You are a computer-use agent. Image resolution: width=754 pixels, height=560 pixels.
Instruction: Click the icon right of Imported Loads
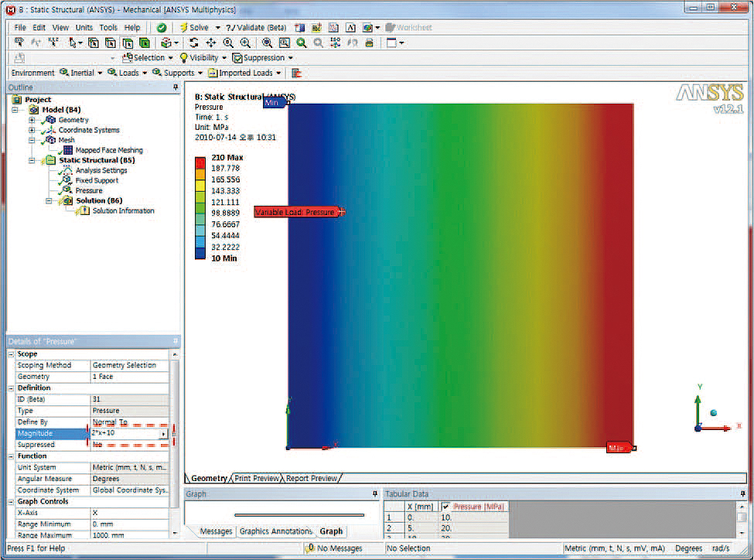click(296, 73)
